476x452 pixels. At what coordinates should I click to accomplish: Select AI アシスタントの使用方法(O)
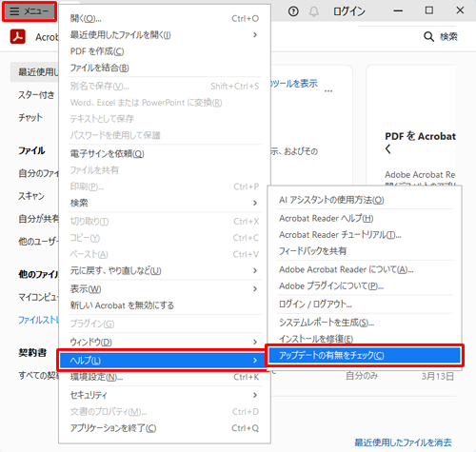[365, 200]
